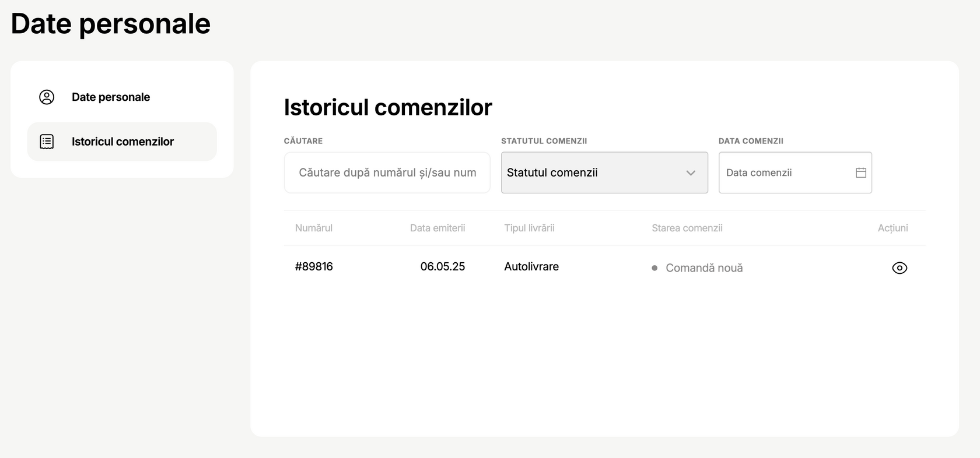Click the order list receipt icon

click(47, 142)
